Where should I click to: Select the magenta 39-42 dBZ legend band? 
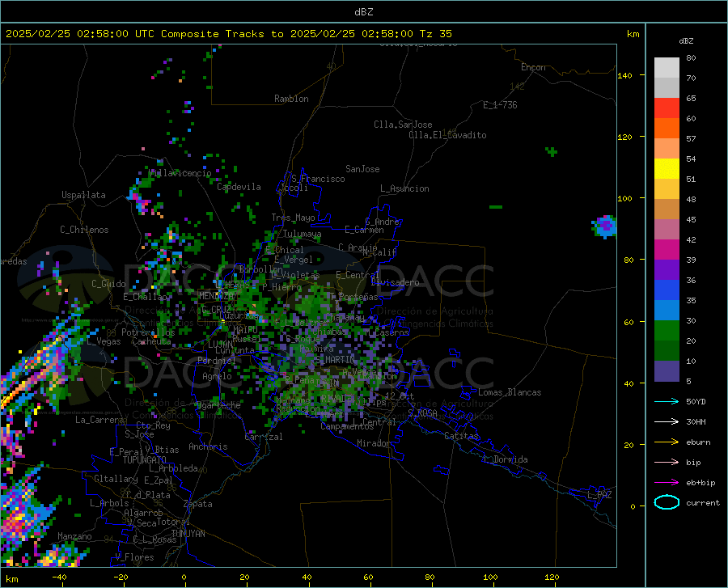tap(667, 250)
